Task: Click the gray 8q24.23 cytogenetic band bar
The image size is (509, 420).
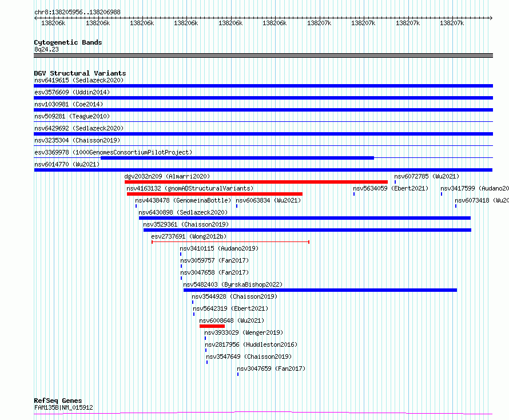Action: 263,56
